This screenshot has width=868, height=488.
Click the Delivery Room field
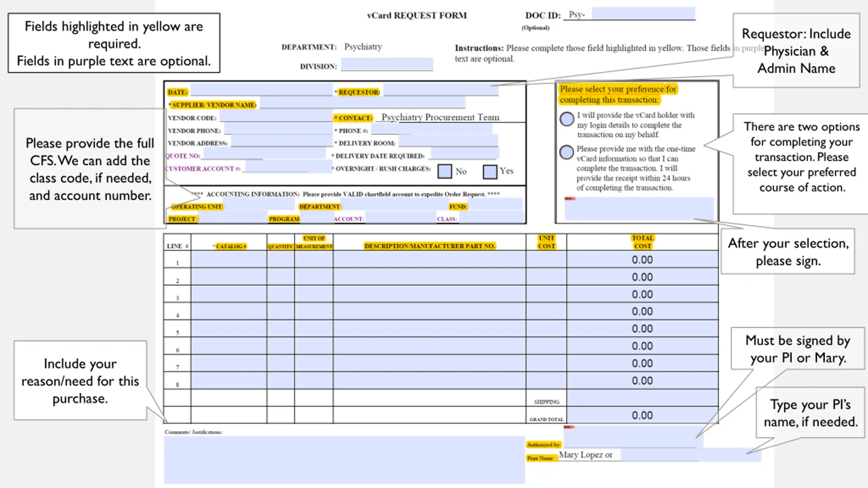[448, 141]
